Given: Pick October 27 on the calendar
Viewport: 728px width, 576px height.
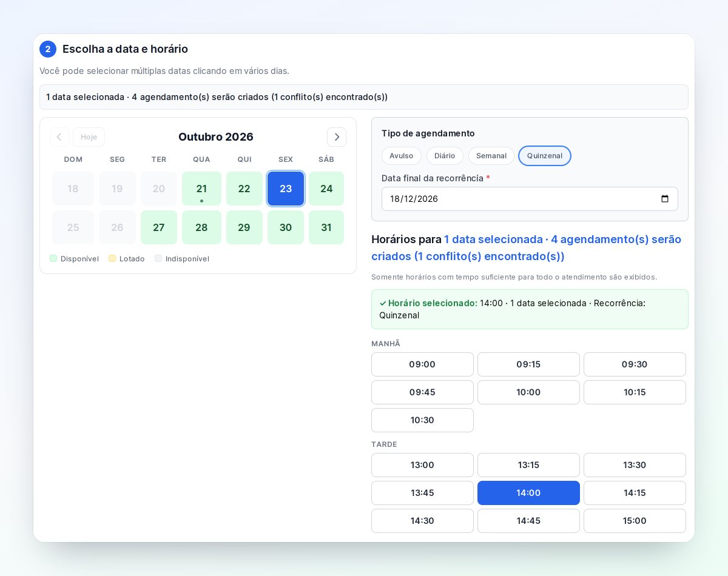Looking at the screenshot, I should 159,227.
